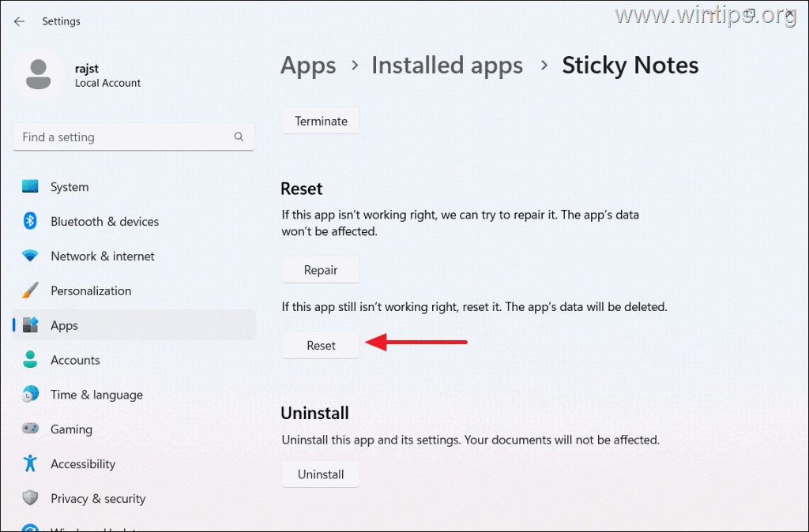Click the Reset button
The image size is (809, 532).
click(321, 345)
